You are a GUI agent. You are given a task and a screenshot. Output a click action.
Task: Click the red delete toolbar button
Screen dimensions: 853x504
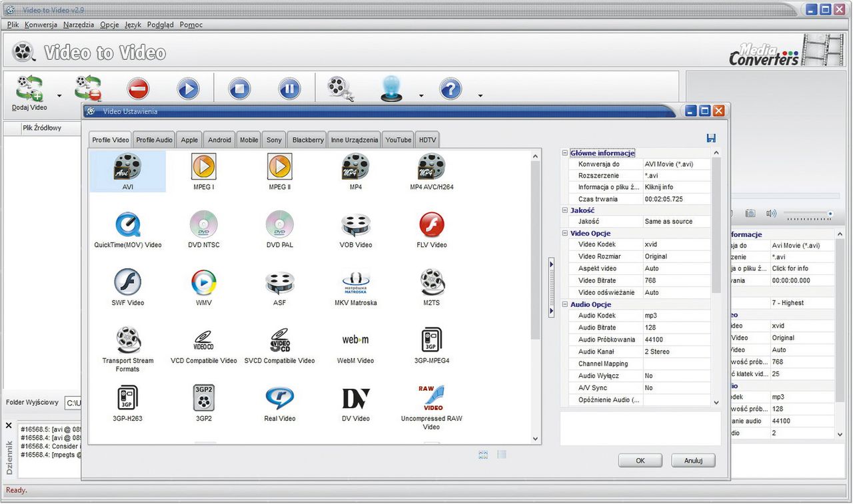point(138,88)
